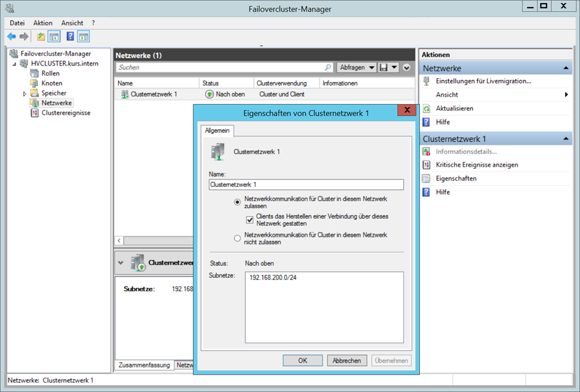The width and height of the screenshot is (580, 392).
Task: Click the Hilfe icon under Clusternetzwerk 1 actions
Action: click(x=427, y=192)
